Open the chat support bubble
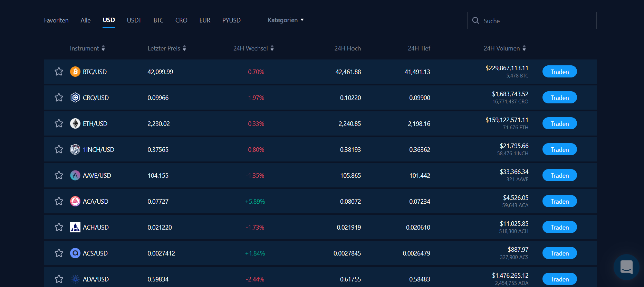This screenshot has width=644, height=287. coord(626,267)
